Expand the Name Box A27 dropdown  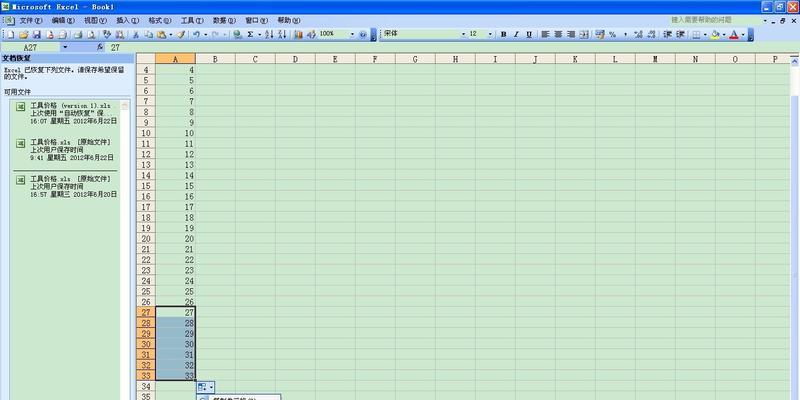click(x=66, y=47)
